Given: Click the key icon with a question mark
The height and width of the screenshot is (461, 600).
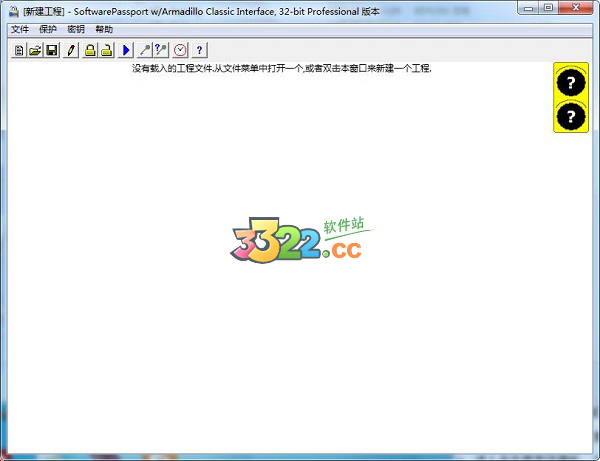Looking at the screenshot, I should (161, 50).
